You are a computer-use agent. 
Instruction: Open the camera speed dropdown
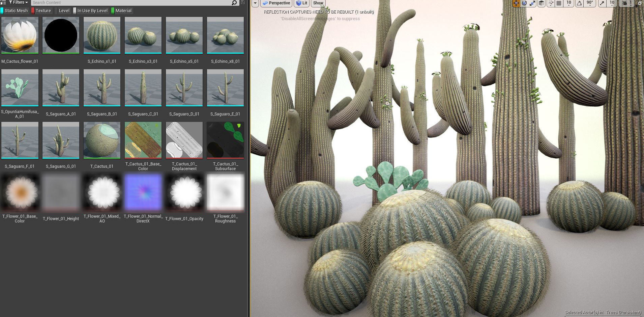pyautogui.click(x=627, y=3)
